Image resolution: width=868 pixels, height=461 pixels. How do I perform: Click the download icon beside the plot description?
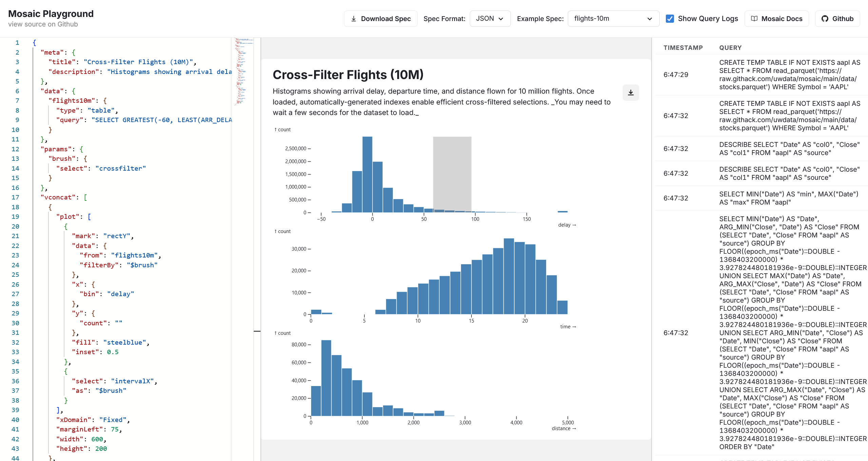[631, 93]
